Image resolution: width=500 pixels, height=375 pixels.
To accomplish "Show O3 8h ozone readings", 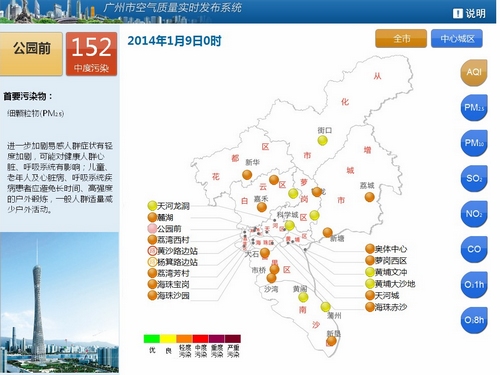I will [x=474, y=320].
